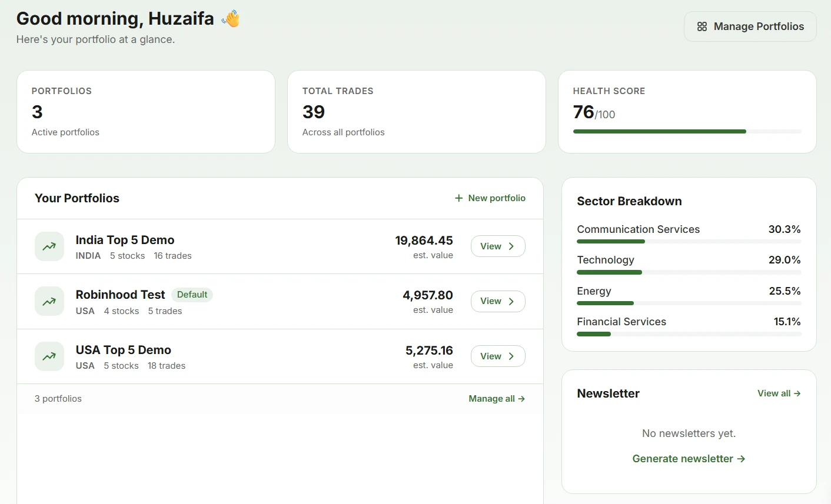831x504 pixels.
Task: Select the Default badge on Robinhood Test
Action: point(192,295)
